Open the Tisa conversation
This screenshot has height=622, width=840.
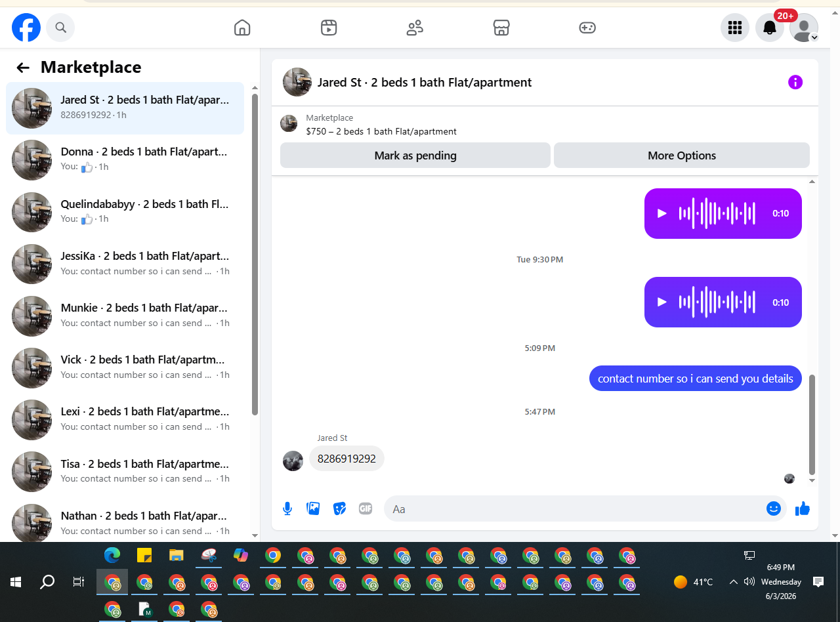pos(125,471)
